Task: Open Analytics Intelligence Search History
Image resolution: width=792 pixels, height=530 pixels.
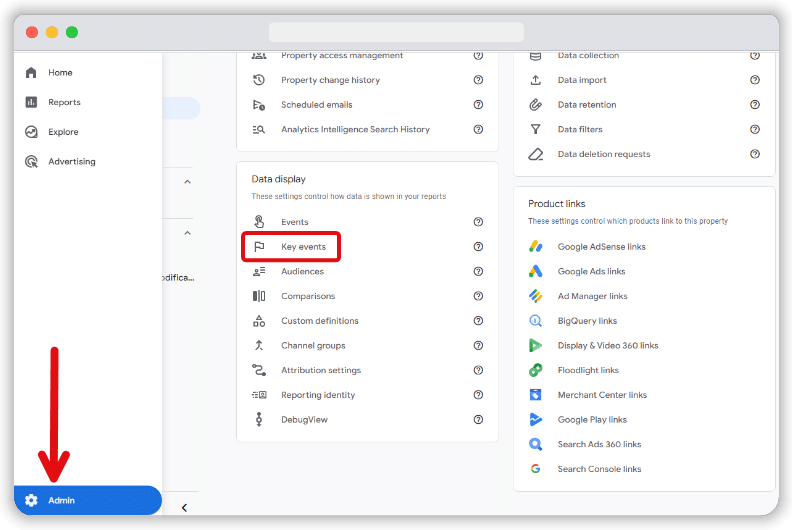Action: (x=356, y=129)
